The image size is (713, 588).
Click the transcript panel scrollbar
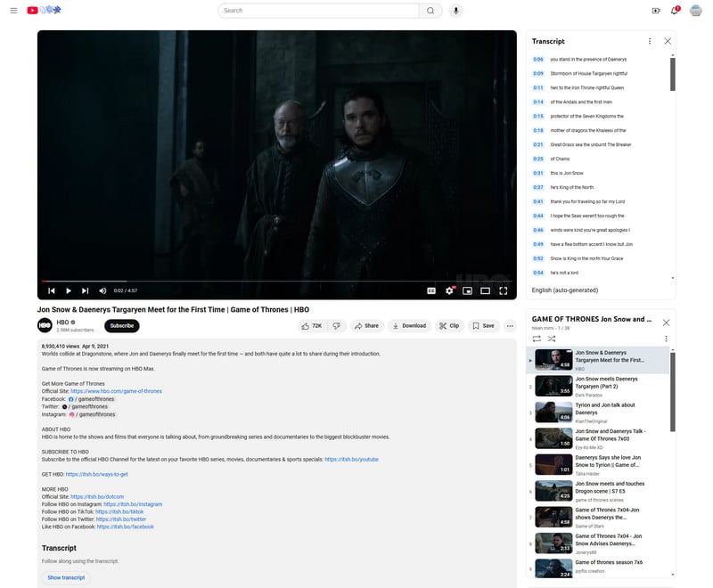[673, 75]
